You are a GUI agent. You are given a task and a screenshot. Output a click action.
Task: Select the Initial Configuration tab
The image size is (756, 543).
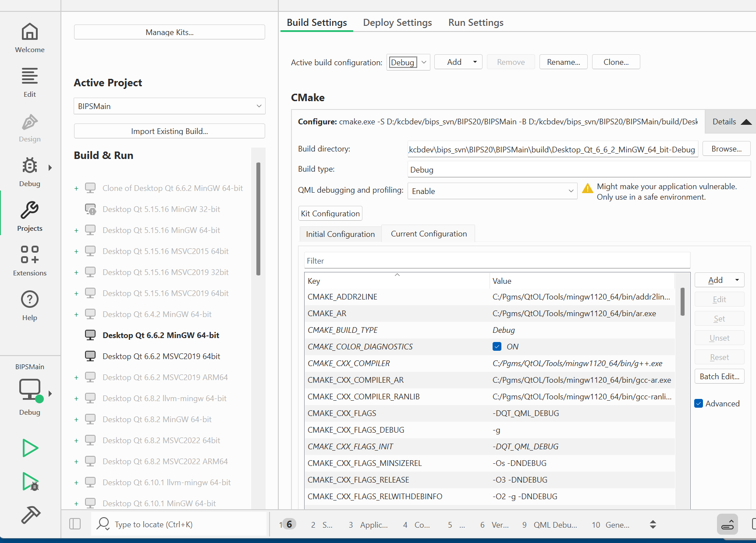tap(340, 234)
